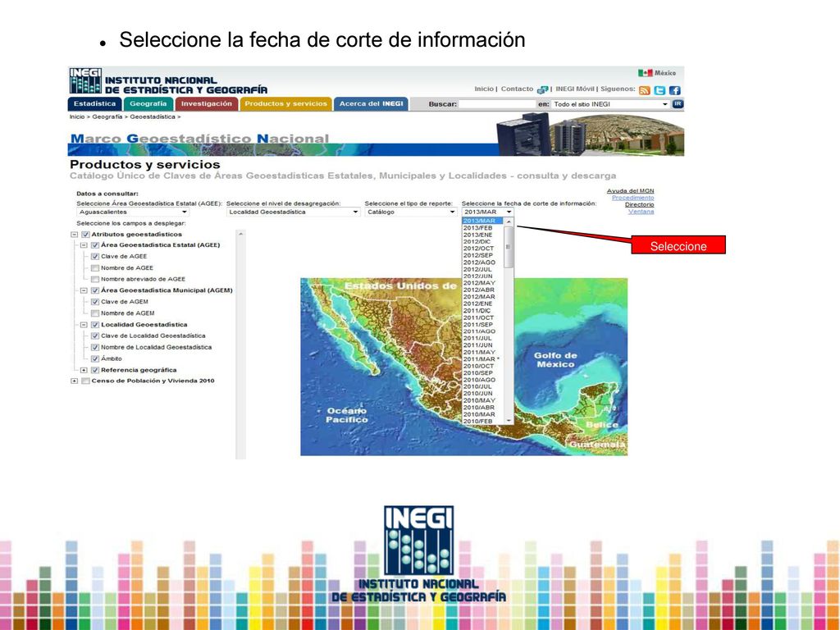Open the Ventana link
This screenshot has width=840, height=630.
coord(641,212)
